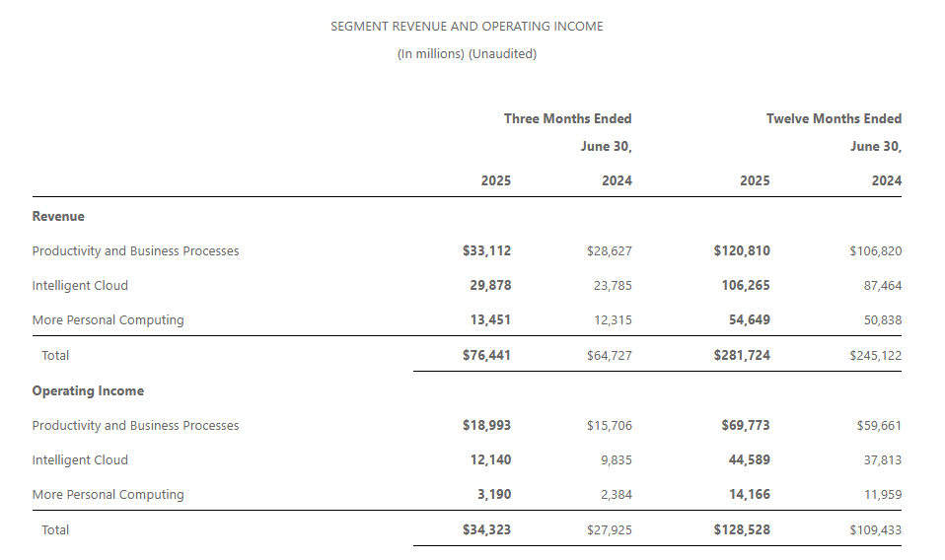Select the "Three Months Ended" column header
The image size is (945, 560).
tap(567, 118)
